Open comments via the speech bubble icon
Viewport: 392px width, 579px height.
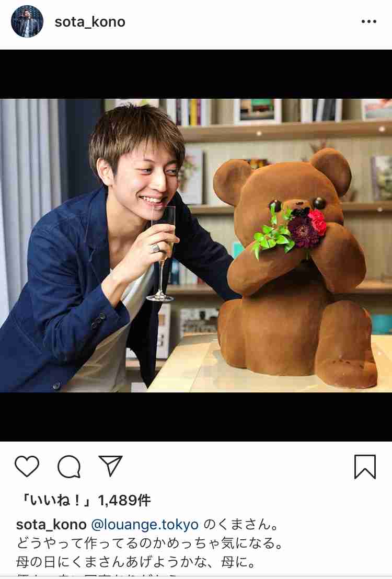69,467
